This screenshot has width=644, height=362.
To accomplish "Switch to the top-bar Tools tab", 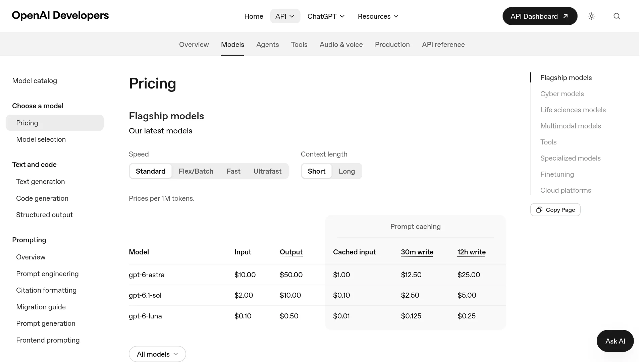I will (299, 45).
